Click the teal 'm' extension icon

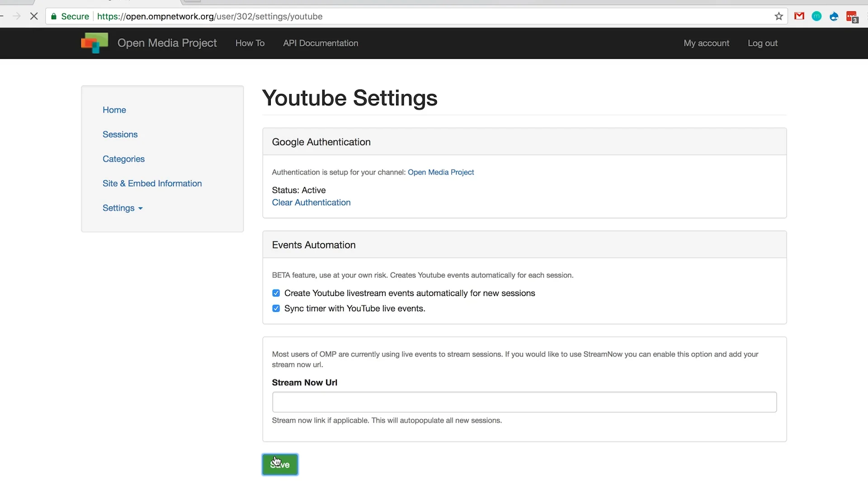(x=816, y=16)
